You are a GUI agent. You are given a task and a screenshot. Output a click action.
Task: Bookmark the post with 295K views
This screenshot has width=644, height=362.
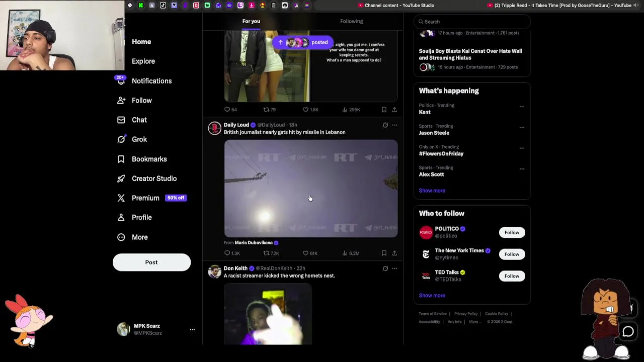click(x=384, y=110)
